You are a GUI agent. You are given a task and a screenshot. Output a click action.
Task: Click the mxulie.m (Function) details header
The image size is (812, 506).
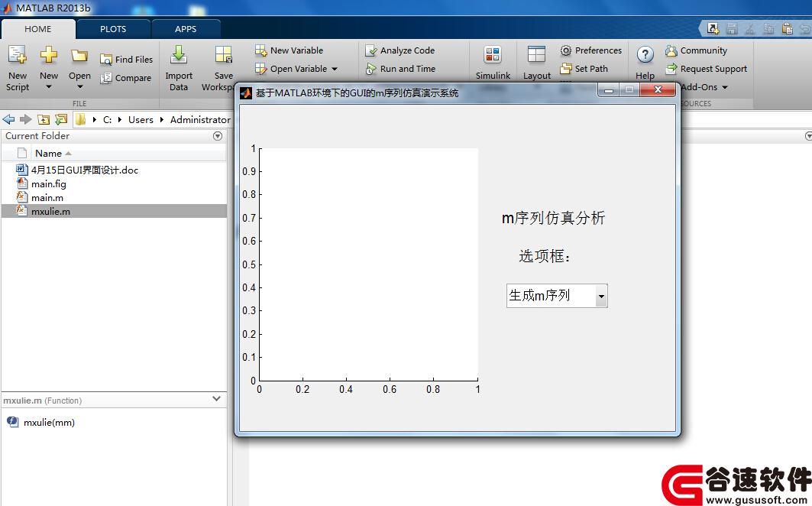pyautogui.click(x=43, y=401)
